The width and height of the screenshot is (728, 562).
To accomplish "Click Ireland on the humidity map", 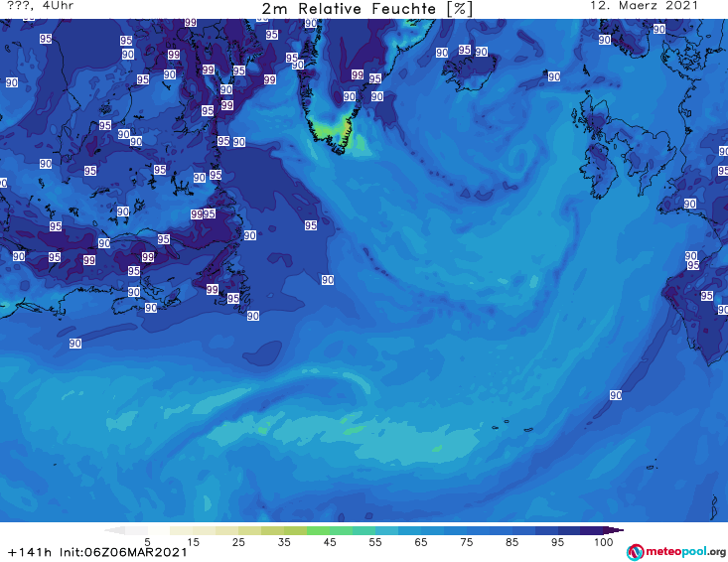I will [599, 170].
